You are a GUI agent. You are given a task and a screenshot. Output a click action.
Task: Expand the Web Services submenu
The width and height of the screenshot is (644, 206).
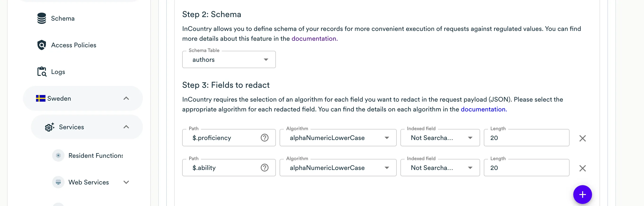click(126, 182)
